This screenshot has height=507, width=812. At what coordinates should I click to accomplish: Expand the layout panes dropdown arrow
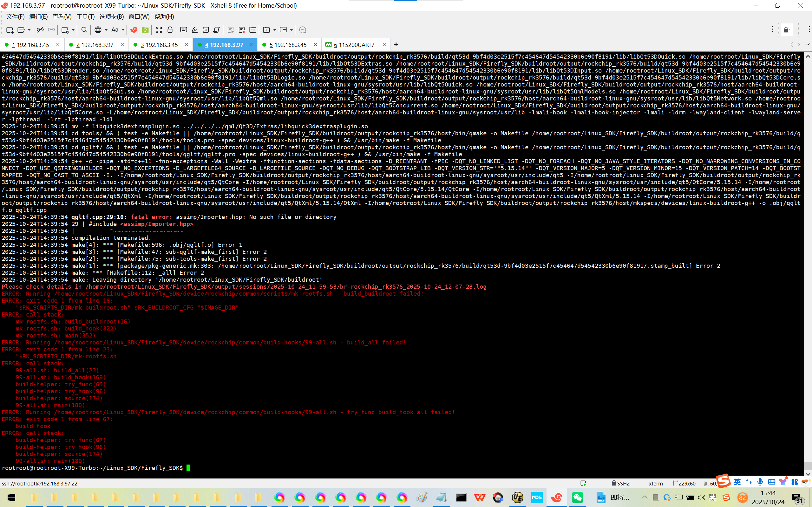[x=291, y=30]
